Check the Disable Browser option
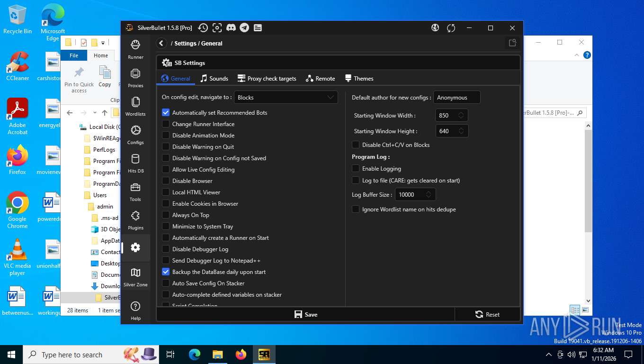This screenshot has width=644, height=364. (x=166, y=181)
